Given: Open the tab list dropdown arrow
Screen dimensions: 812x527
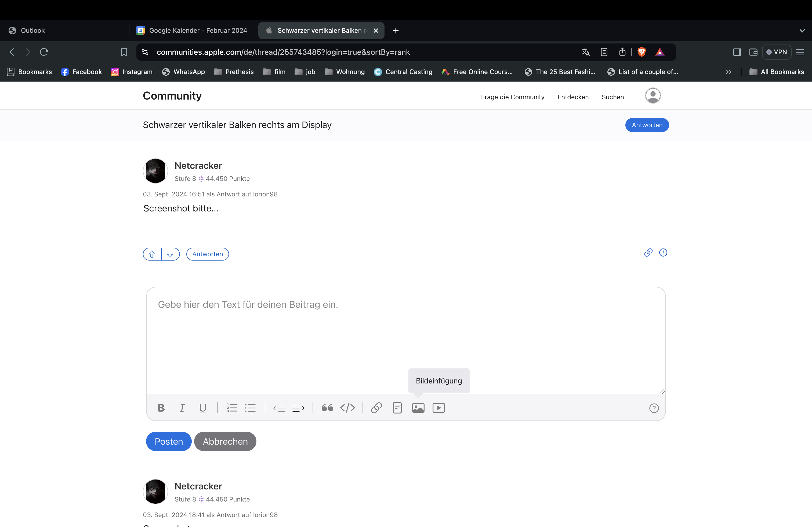Looking at the screenshot, I should tap(802, 31).
